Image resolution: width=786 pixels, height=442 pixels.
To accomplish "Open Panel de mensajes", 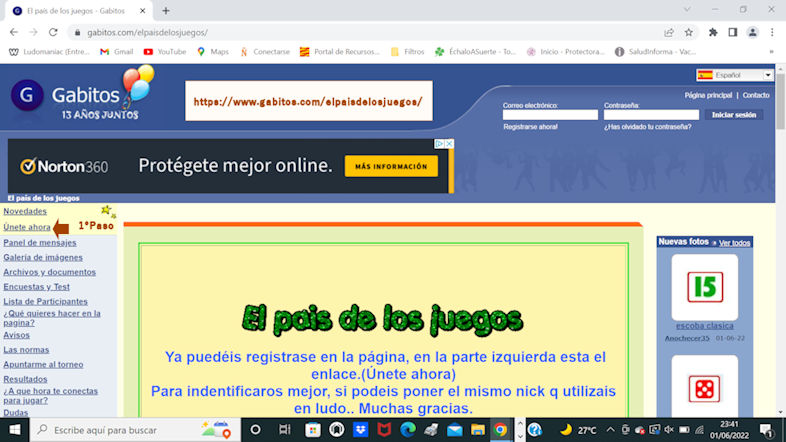I will pos(40,243).
